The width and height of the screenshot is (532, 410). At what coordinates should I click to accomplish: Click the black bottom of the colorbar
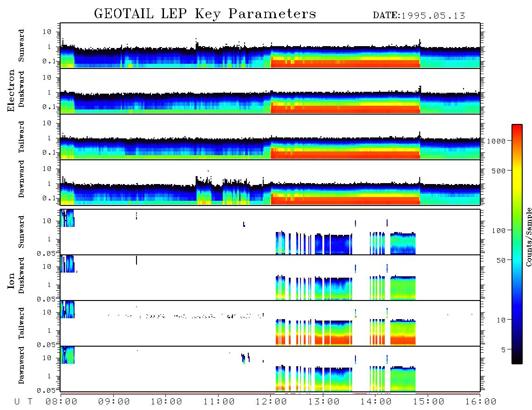[517, 358]
